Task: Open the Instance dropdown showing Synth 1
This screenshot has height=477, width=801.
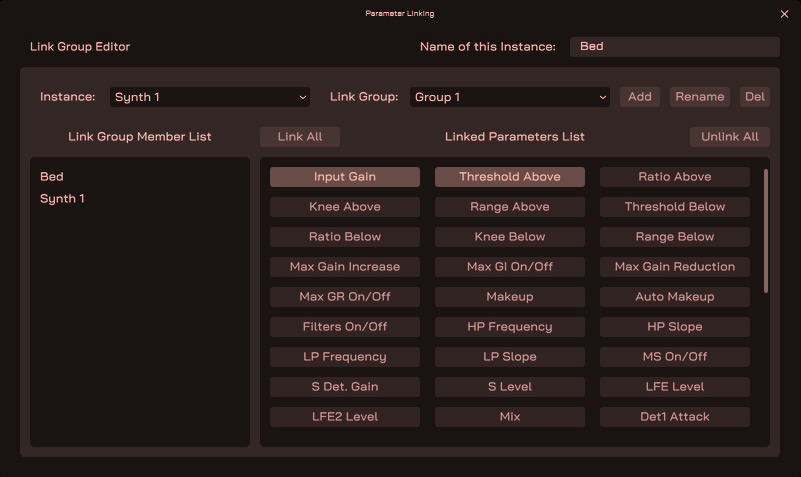Action: (210, 97)
